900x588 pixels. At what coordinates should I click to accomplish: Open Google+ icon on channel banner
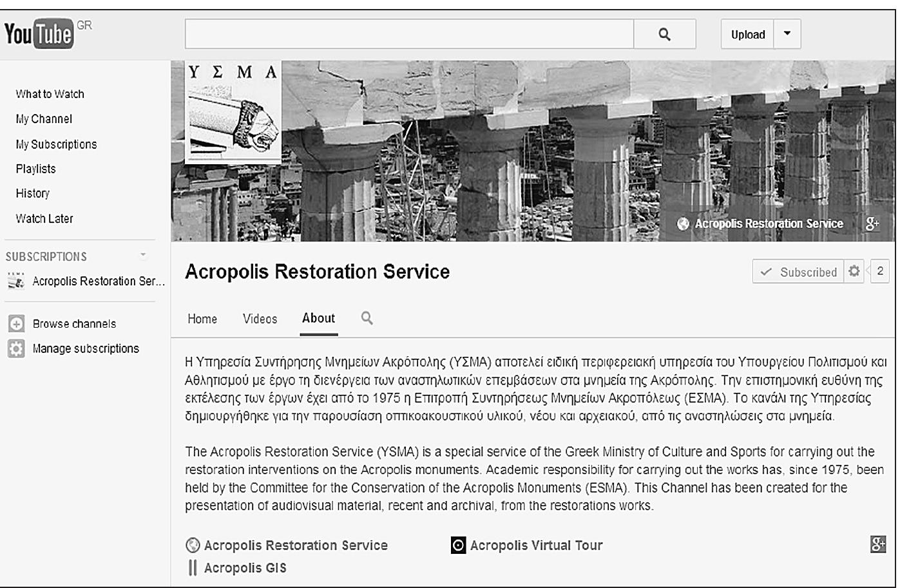(872, 223)
